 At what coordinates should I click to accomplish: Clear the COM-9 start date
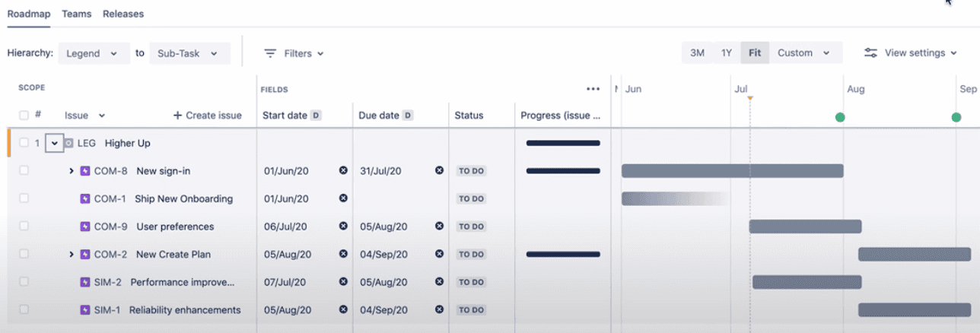point(343,226)
